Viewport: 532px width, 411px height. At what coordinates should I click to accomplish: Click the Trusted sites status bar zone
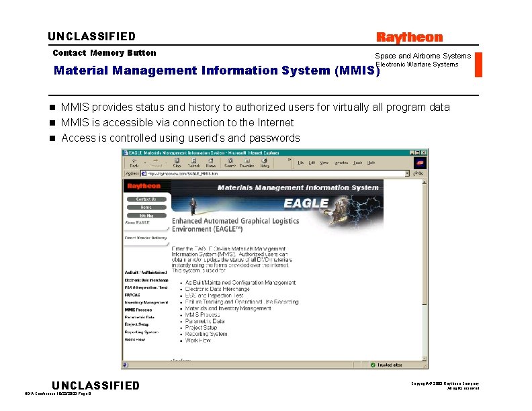coord(386,365)
